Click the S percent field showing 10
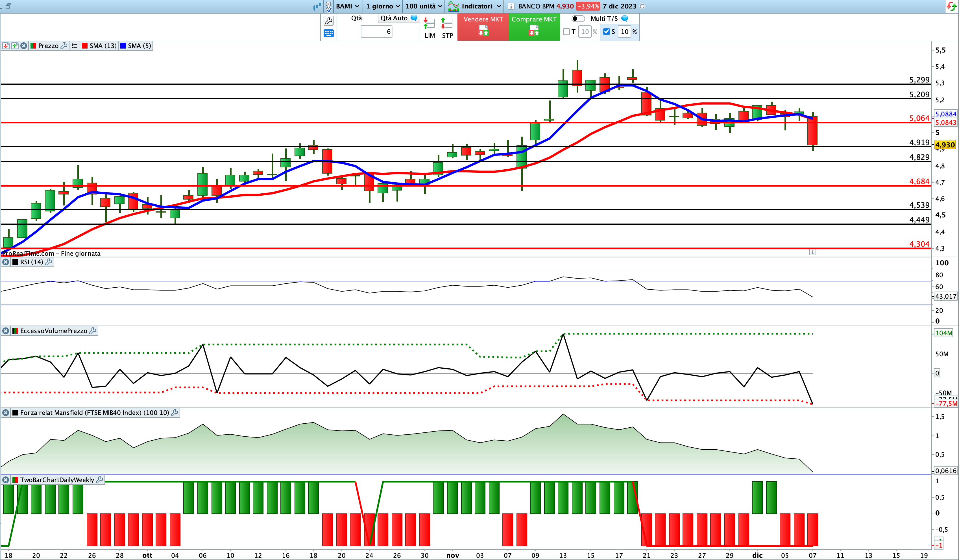Image resolution: width=959 pixels, height=560 pixels. point(624,32)
